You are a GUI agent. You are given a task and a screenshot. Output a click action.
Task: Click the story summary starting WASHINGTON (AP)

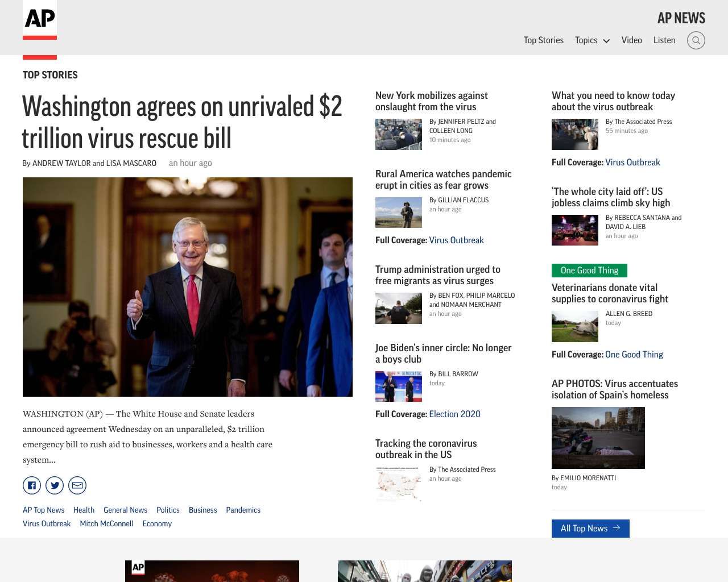pos(148,436)
